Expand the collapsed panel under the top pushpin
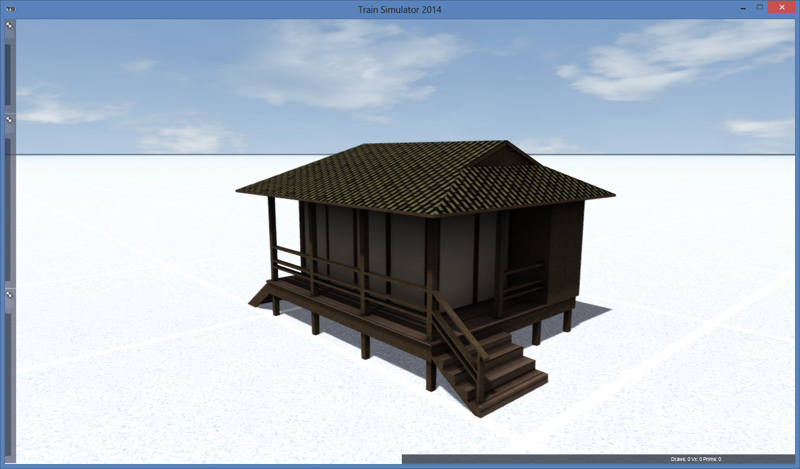The height and width of the screenshot is (469, 800). click(x=8, y=75)
